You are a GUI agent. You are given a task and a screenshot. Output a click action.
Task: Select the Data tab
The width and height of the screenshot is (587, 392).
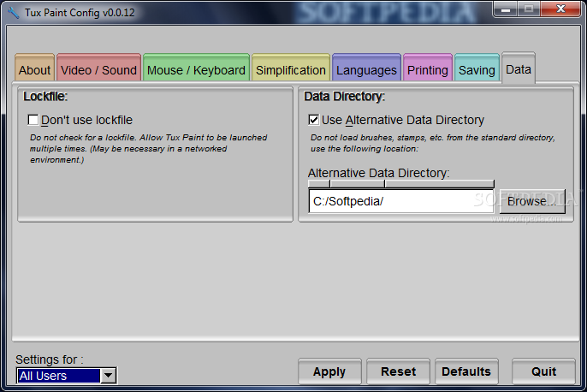click(x=519, y=68)
